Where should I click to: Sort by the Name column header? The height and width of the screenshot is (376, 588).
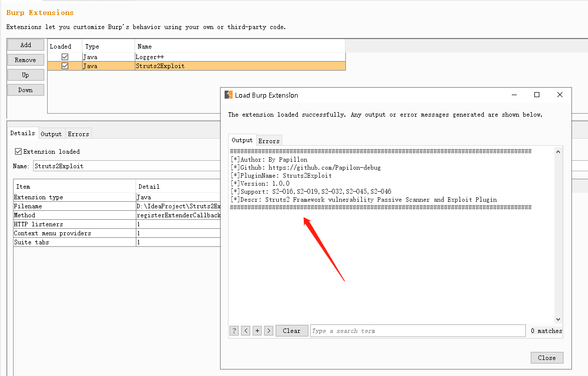[x=240, y=47]
